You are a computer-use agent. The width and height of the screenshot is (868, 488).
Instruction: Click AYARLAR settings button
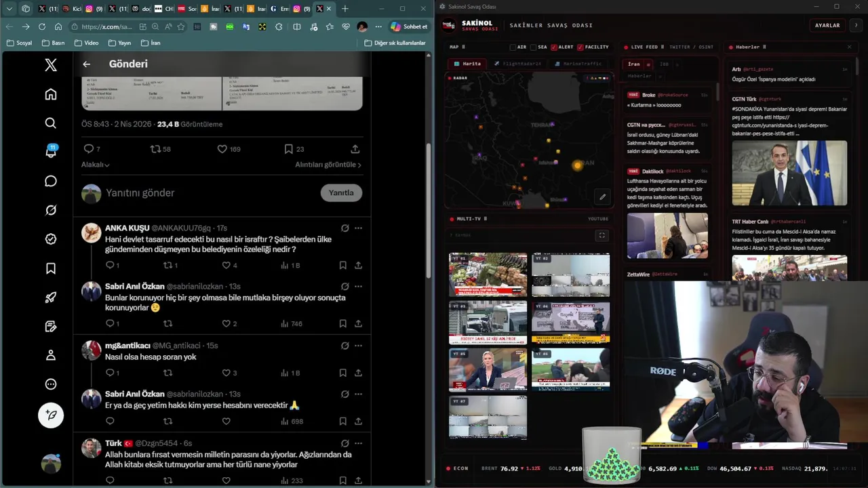point(827,25)
